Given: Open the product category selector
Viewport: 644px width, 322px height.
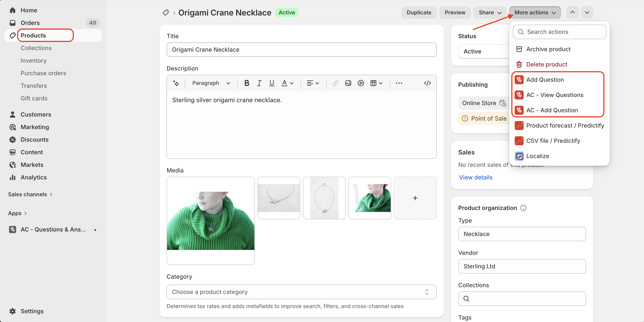Looking at the screenshot, I should pyautogui.click(x=301, y=292).
